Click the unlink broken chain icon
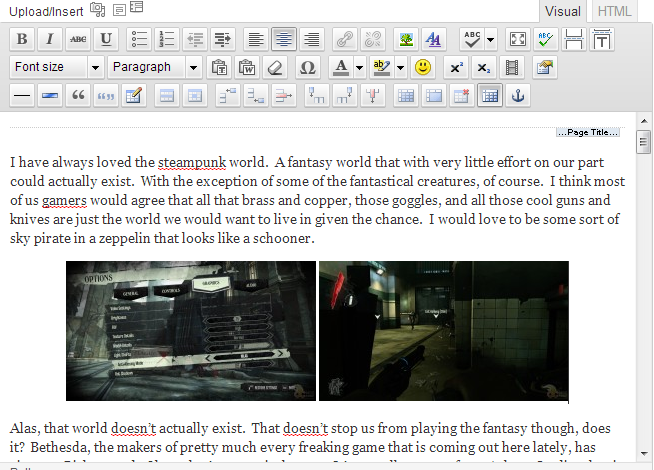This screenshot has width=654, height=470. coord(373,39)
